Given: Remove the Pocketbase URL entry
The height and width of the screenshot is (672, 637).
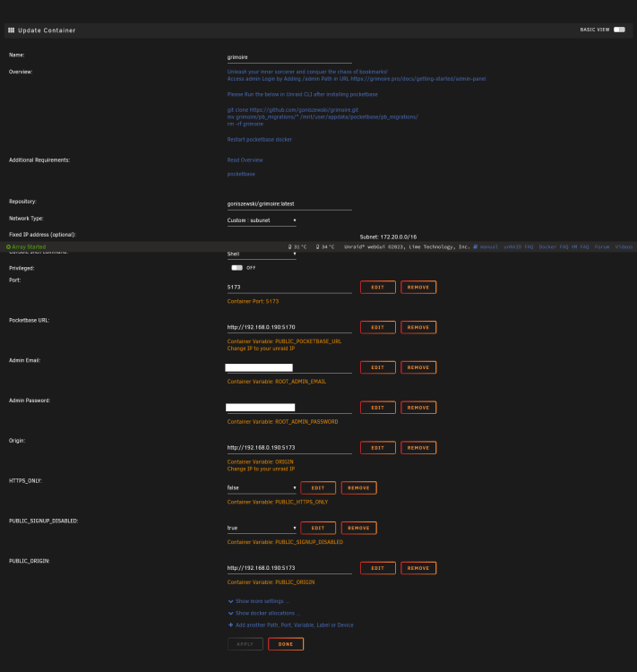Looking at the screenshot, I should point(418,327).
